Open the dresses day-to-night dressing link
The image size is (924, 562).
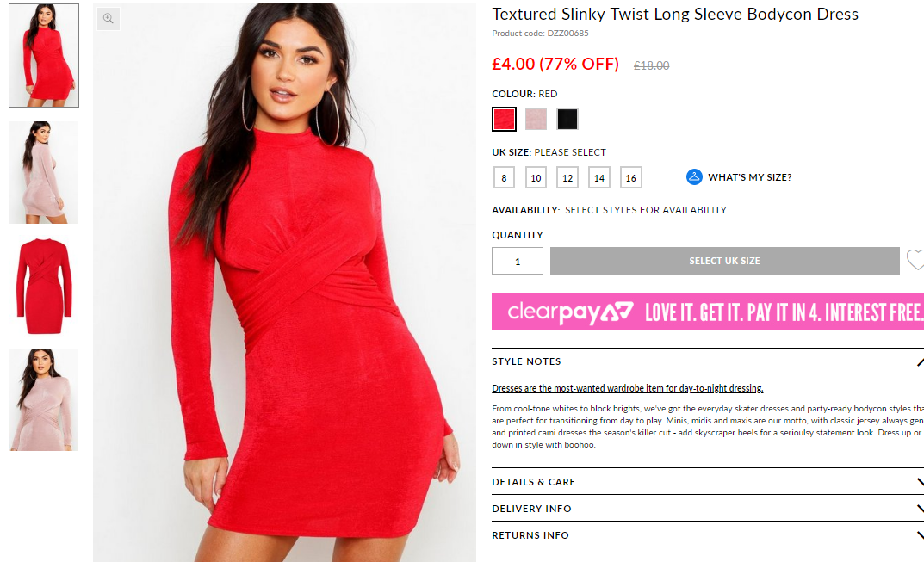(628, 388)
